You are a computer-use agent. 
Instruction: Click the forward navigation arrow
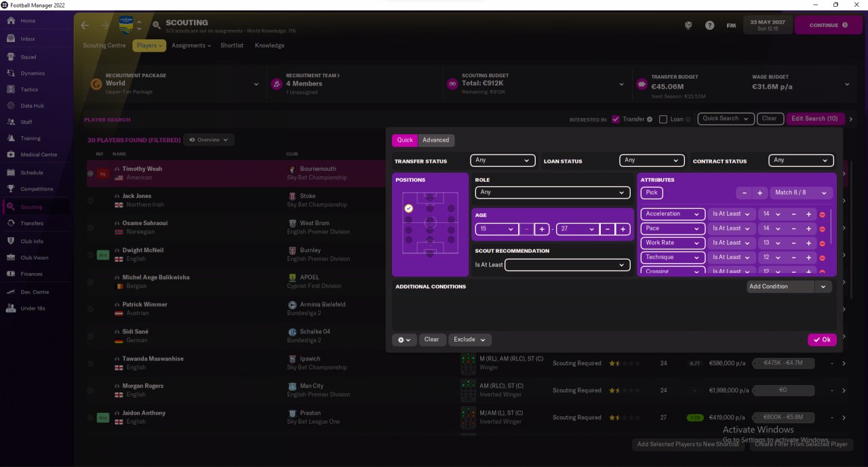(x=105, y=26)
